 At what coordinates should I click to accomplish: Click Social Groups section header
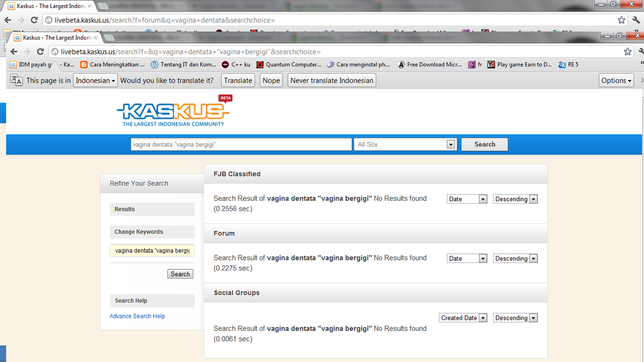click(375, 293)
